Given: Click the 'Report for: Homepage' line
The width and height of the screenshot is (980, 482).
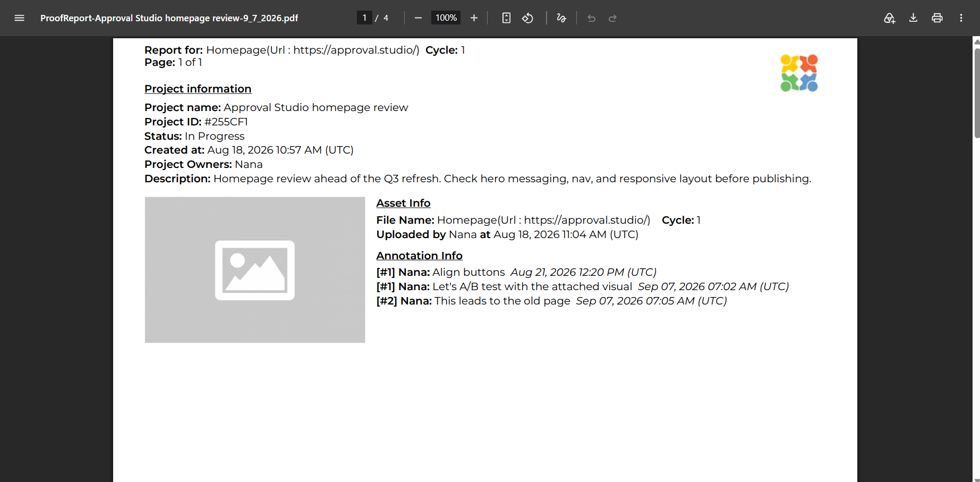Looking at the screenshot, I should coord(305,50).
